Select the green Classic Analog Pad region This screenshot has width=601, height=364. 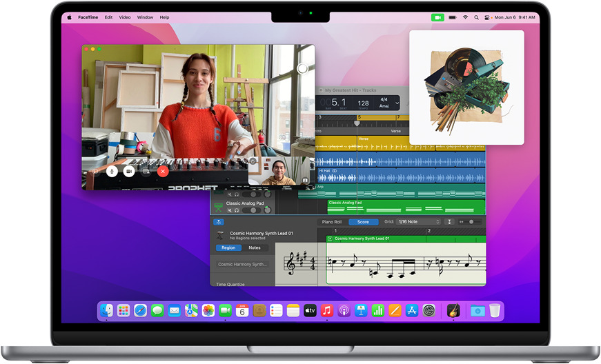pyautogui.click(x=406, y=207)
